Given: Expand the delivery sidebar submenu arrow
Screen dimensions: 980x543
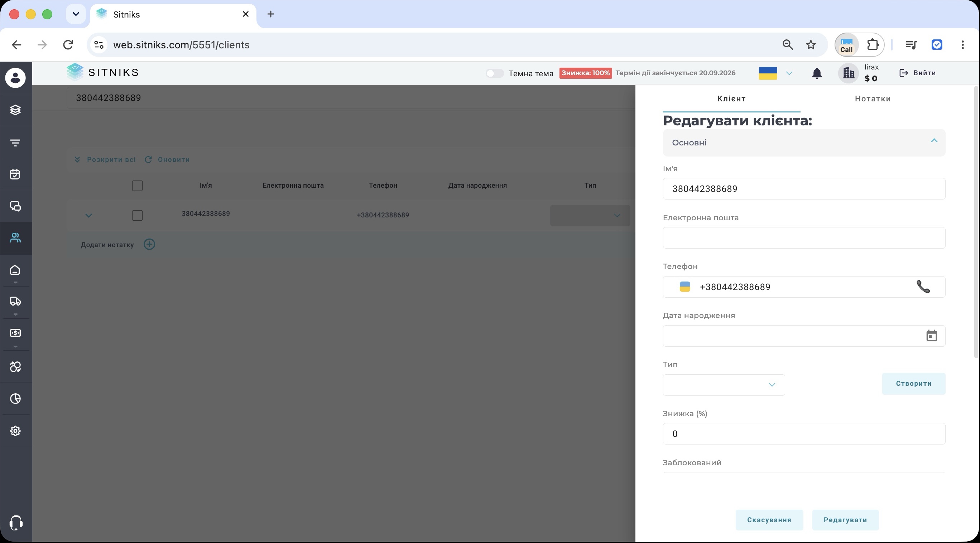Looking at the screenshot, I should tap(15, 315).
